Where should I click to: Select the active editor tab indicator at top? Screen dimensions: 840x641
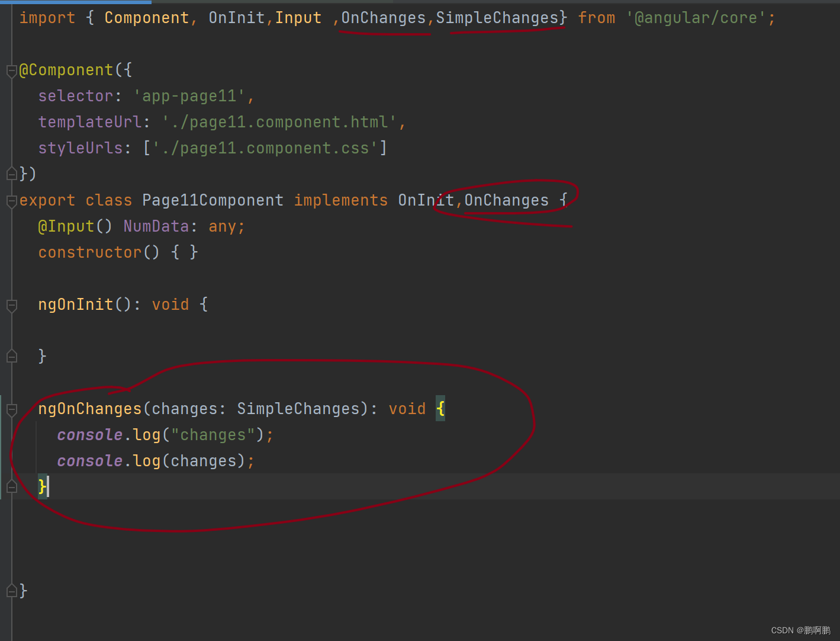[x=77, y=2]
